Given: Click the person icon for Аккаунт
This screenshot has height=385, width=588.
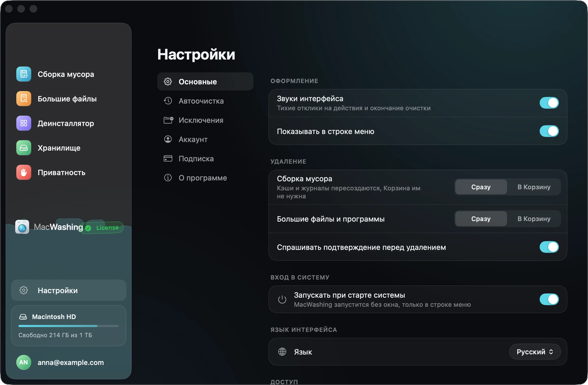Looking at the screenshot, I should (x=168, y=139).
